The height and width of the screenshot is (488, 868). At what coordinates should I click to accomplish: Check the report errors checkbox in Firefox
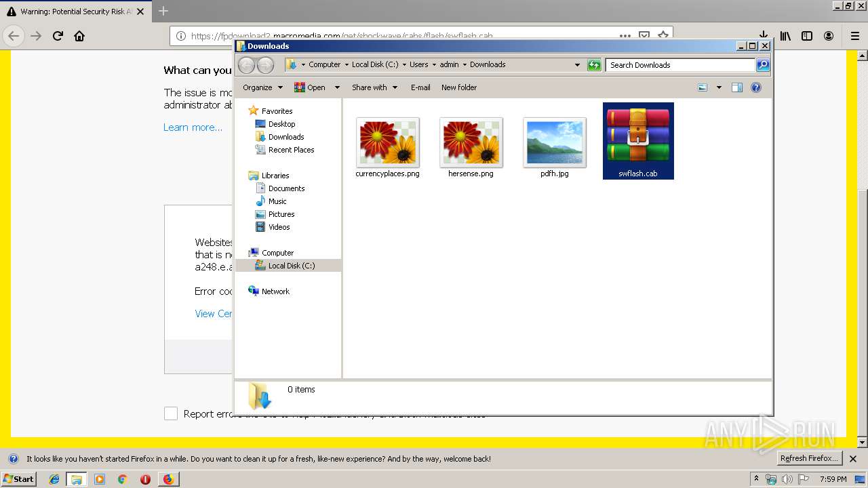click(171, 413)
